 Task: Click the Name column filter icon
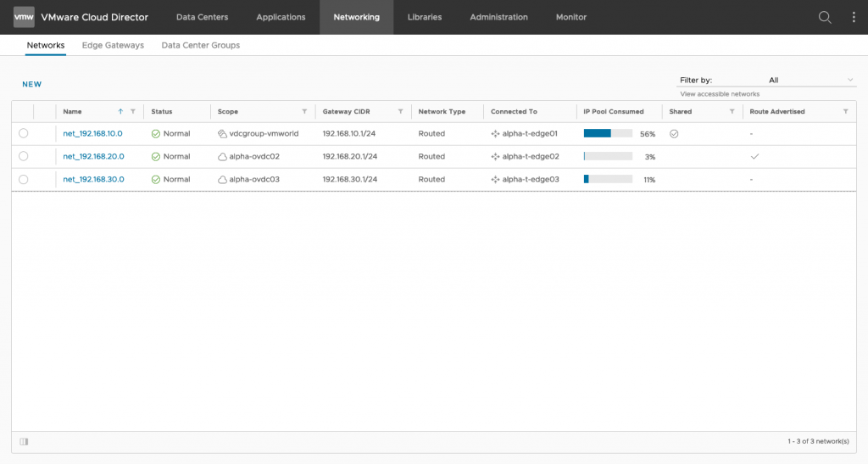point(133,112)
